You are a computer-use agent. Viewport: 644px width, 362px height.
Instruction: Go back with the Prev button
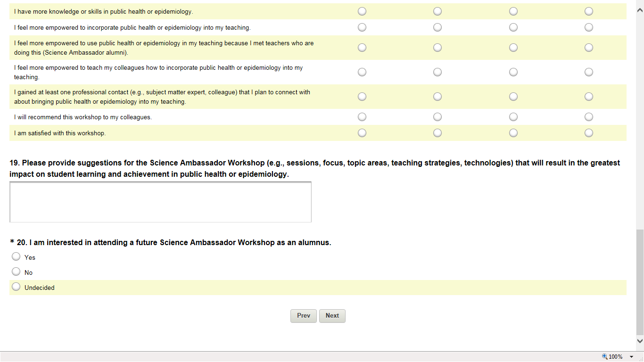click(303, 316)
